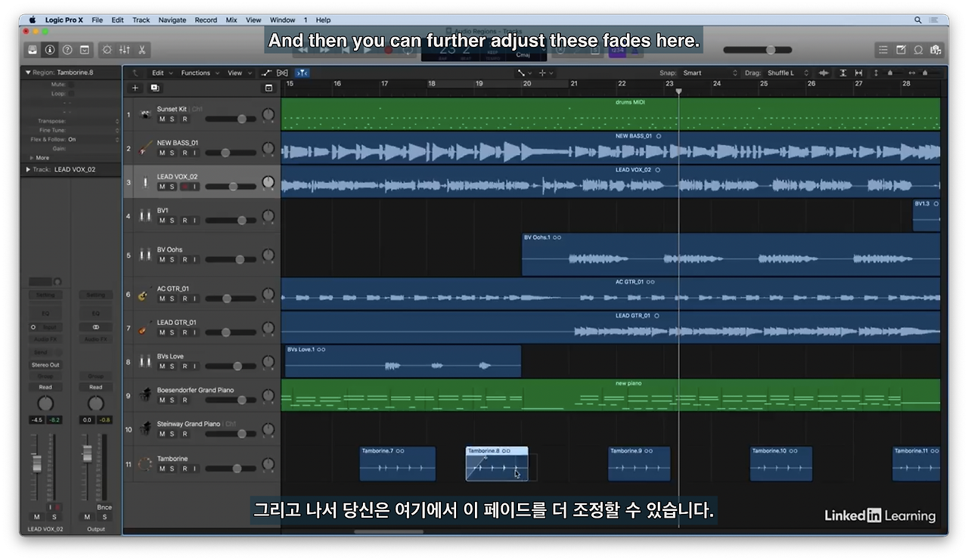
Task: Open the global tracks button above track list
Action: (x=268, y=88)
